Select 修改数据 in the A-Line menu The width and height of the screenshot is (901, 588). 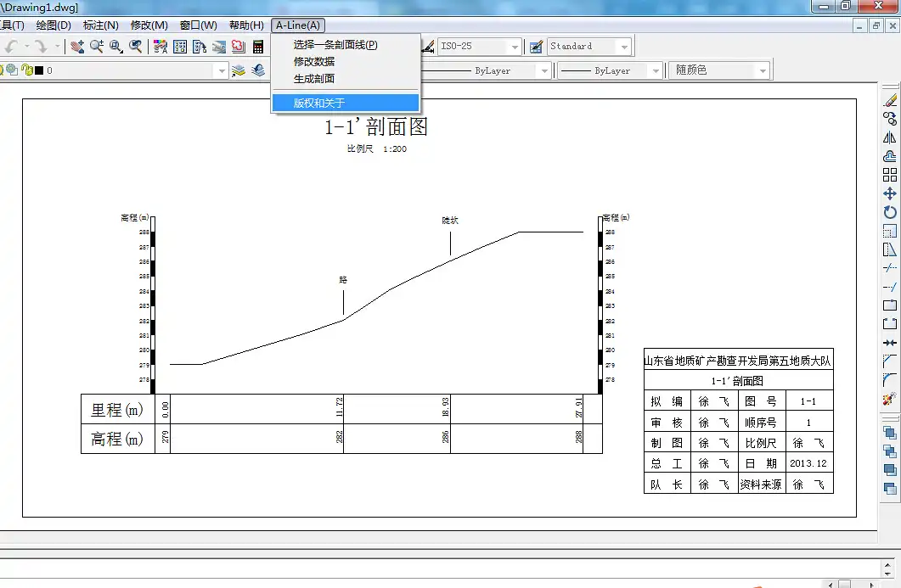coord(314,62)
